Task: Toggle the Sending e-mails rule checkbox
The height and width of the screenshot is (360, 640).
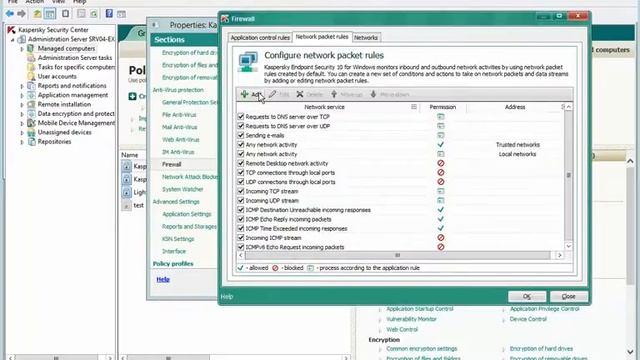Action: click(241, 136)
